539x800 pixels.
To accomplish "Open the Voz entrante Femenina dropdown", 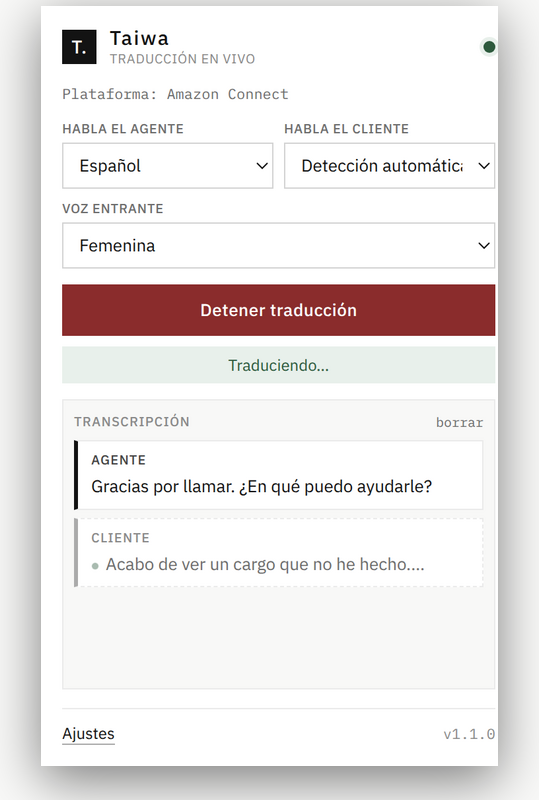I will click(x=279, y=245).
